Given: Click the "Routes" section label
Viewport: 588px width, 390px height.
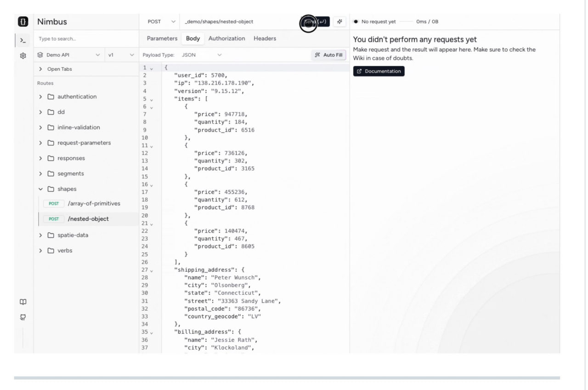Looking at the screenshot, I should pyautogui.click(x=45, y=83).
